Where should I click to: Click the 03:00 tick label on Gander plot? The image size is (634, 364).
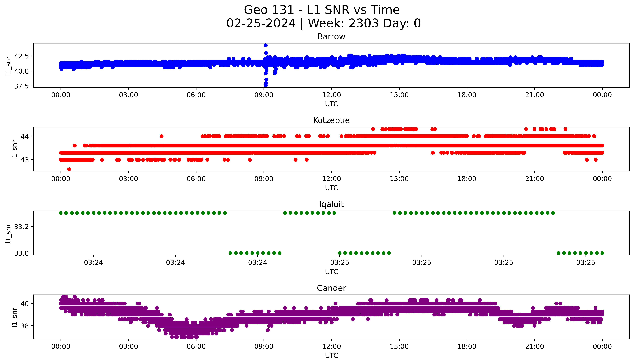(129, 346)
